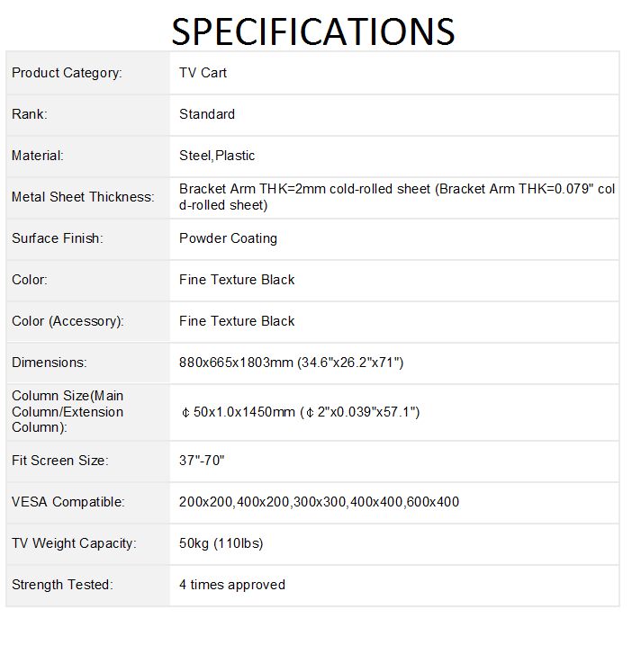The image size is (641, 672).
Task: Select the 4 times approved text
Action: (x=232, y=585)
